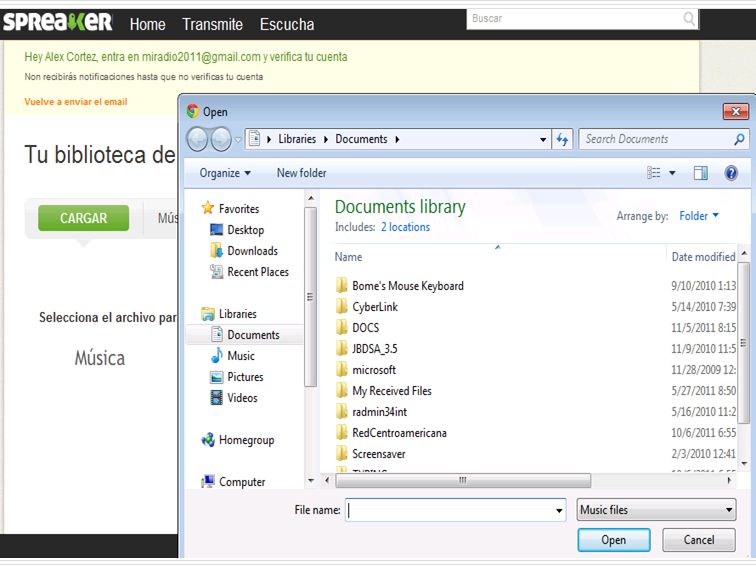The image size is (756, 567).
Task: Click the navigation pane scrollbar
Action: click(310, 297)
